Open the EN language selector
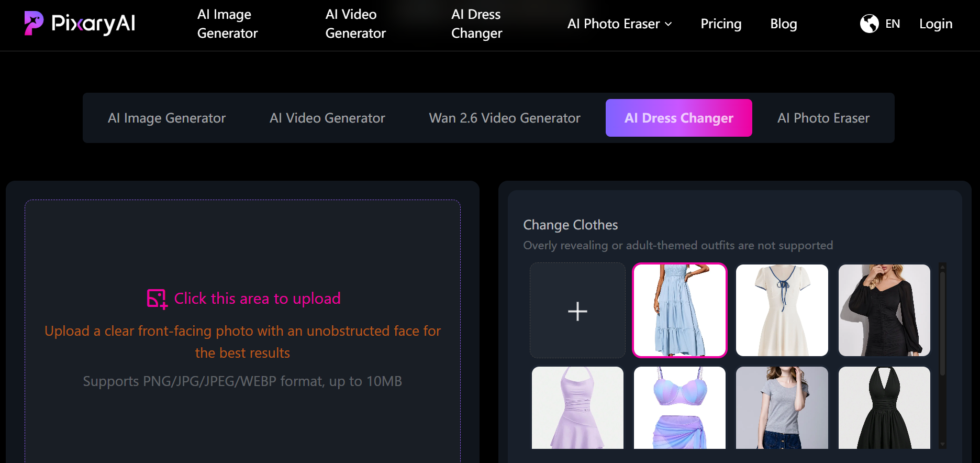 point(893,24)
